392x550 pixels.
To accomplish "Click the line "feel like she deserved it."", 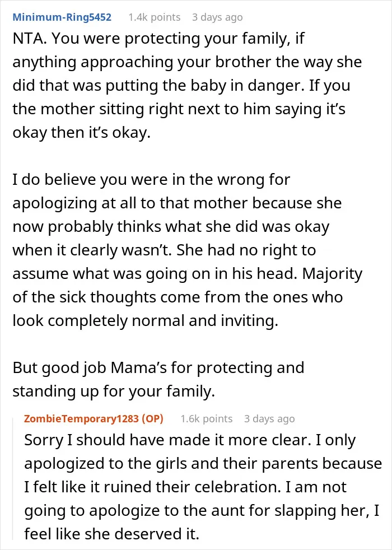I will tap(112, 534).
